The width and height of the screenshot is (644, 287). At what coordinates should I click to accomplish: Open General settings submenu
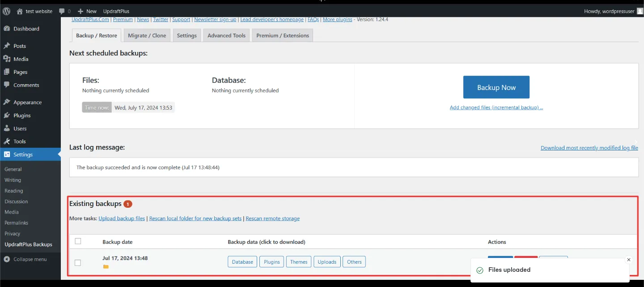[13, 169]
